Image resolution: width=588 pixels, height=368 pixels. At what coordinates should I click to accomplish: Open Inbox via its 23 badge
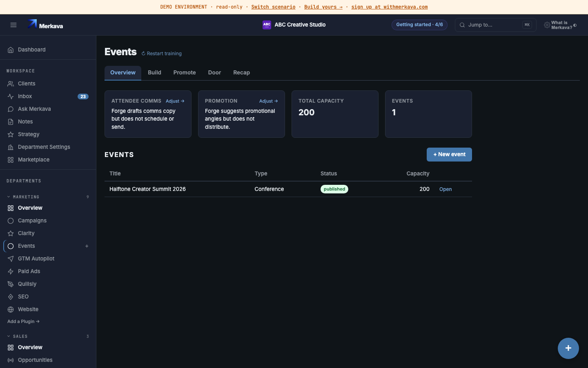tap(83, 96)
